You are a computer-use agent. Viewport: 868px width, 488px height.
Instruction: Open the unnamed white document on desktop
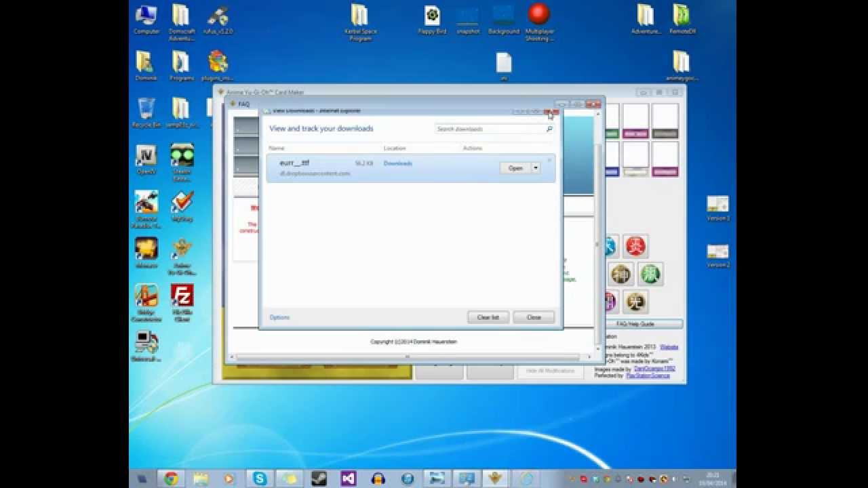coord(503,67)
